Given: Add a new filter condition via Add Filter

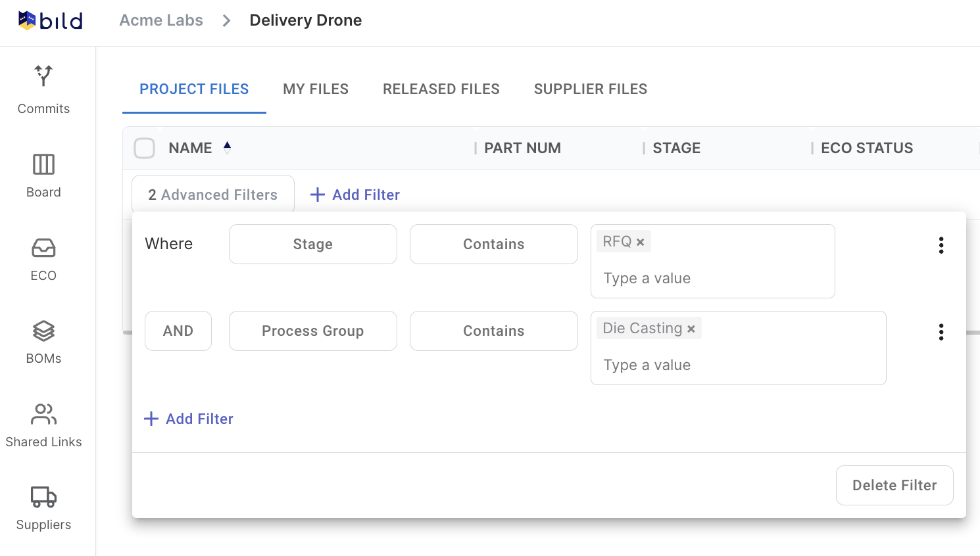Looking at the screenshot, I should point(188,419).
